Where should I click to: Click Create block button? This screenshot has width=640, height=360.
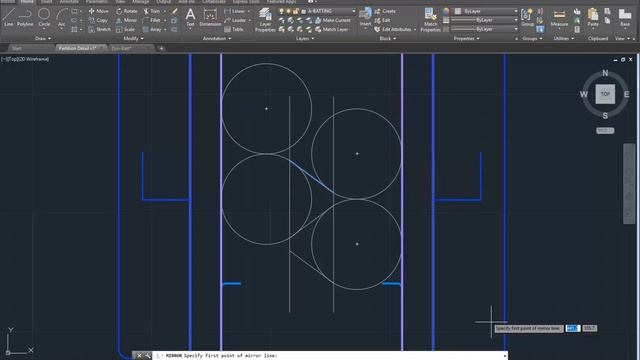(384, 11)
